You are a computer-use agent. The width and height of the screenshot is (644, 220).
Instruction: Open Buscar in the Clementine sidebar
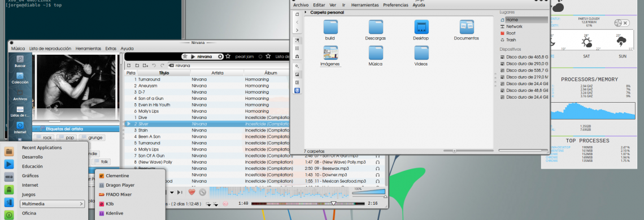tap(20, 61)
